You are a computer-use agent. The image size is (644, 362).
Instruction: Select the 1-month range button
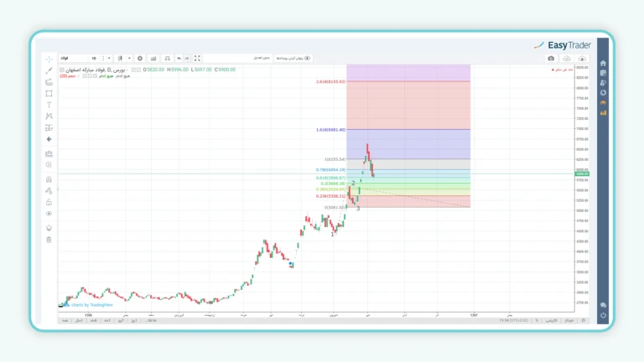(107, 321)
